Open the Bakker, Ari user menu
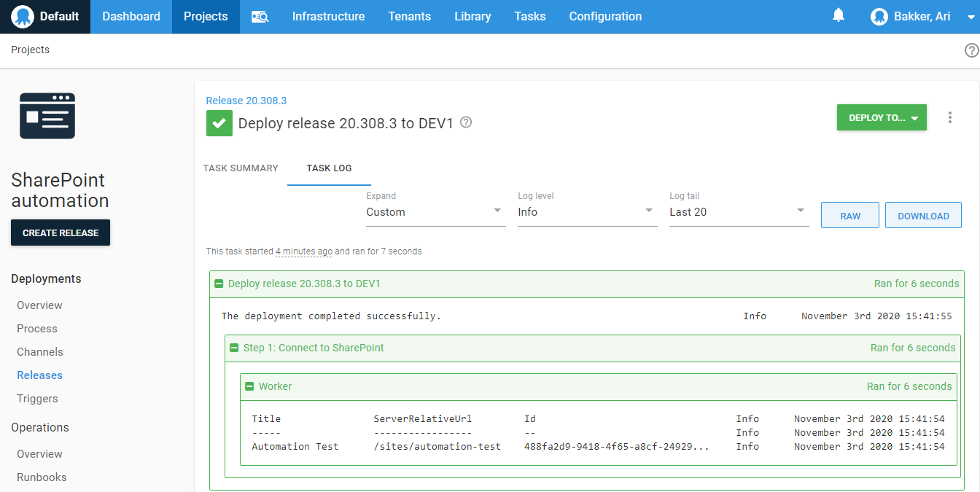The height and width of the screenshot is (492, 980). [911, 17]
